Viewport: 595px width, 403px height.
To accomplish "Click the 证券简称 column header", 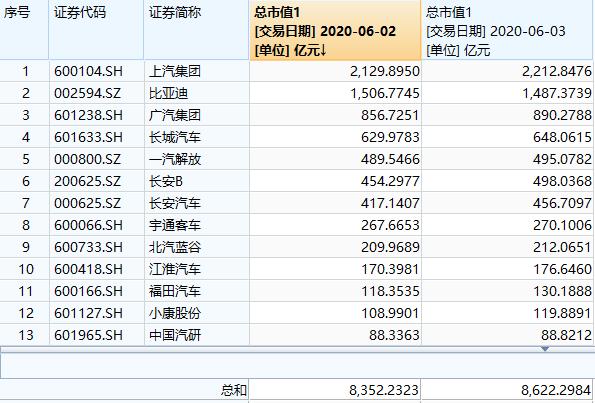I will (197, 30).
